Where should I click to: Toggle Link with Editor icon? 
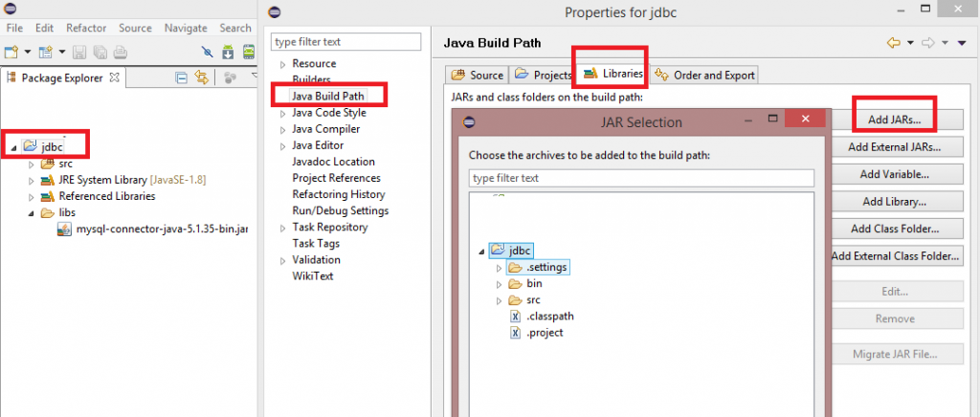click(x=202, y=77)
